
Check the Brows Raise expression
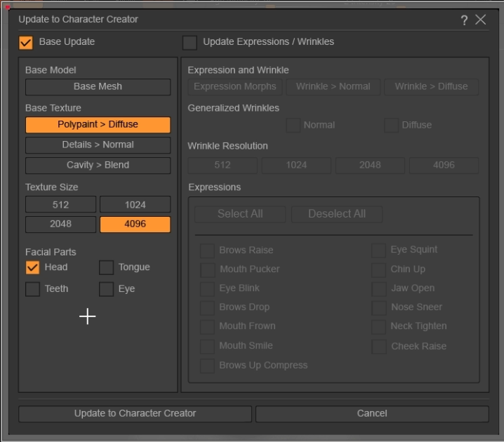[x=207, y=250]
